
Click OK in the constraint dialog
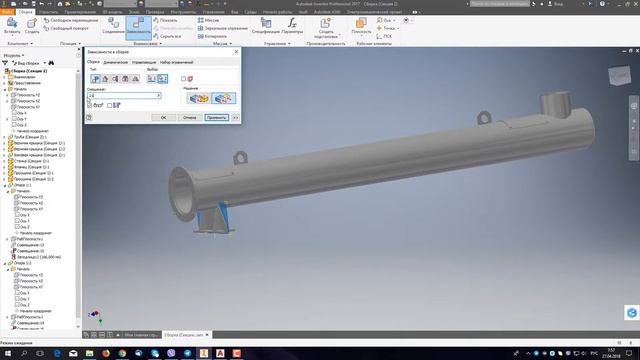[163, 118]
